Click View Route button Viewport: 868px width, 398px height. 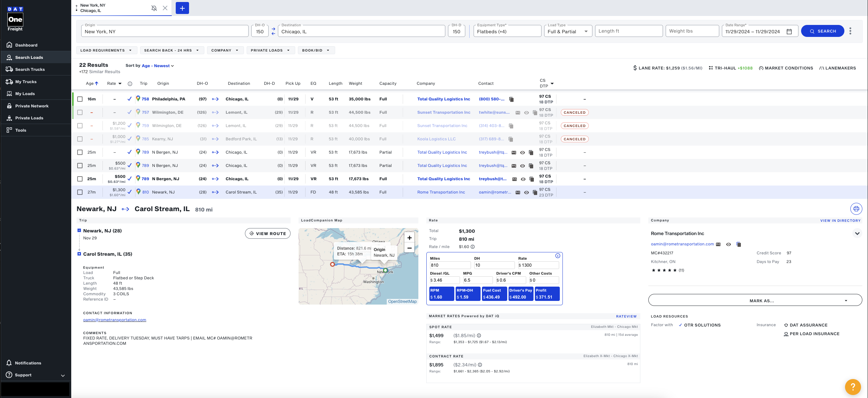coord(268,233)
